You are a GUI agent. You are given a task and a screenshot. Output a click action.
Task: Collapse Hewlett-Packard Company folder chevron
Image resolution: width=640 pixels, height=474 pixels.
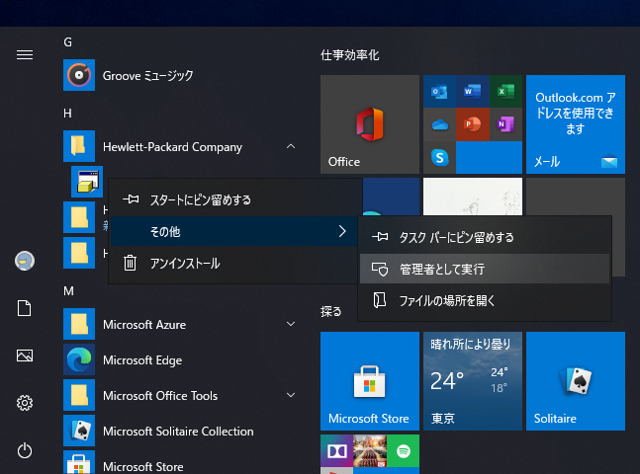coord(291,146)
